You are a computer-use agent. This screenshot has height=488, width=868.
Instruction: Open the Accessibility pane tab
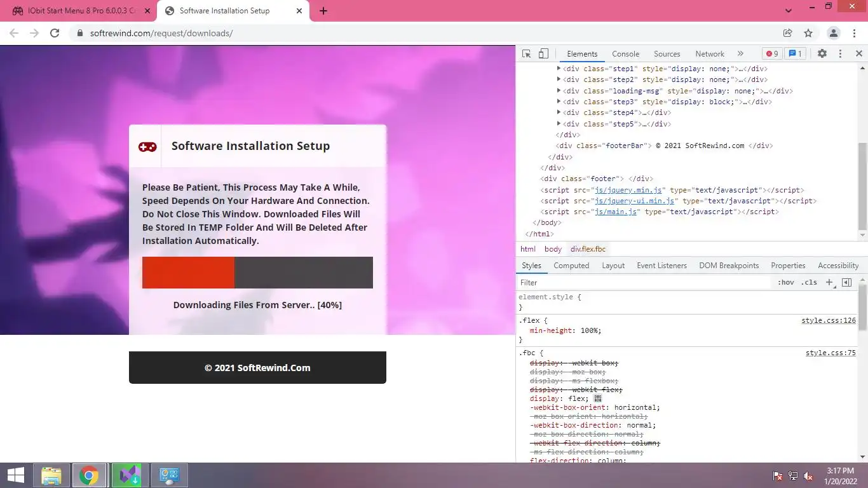(838, 266)
